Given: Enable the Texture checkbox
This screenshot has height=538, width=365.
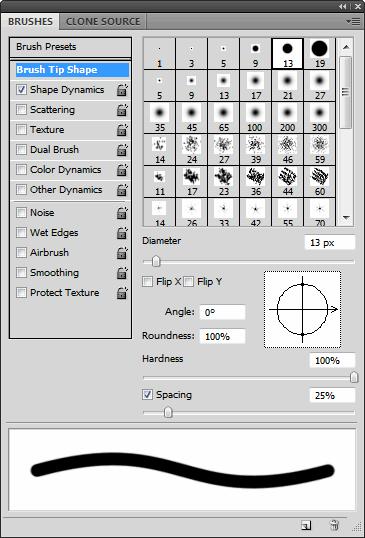Looking at the screenshot, I should point(21,130).
